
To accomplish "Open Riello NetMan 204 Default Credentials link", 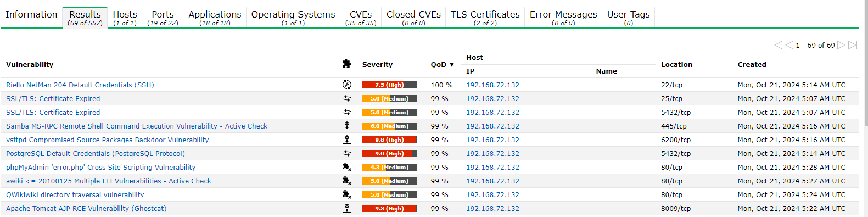I will tap(80, 85).
